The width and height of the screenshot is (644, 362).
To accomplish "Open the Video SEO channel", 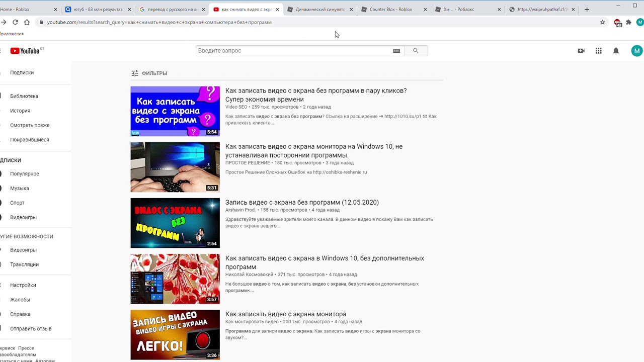I will coord(236,107).
